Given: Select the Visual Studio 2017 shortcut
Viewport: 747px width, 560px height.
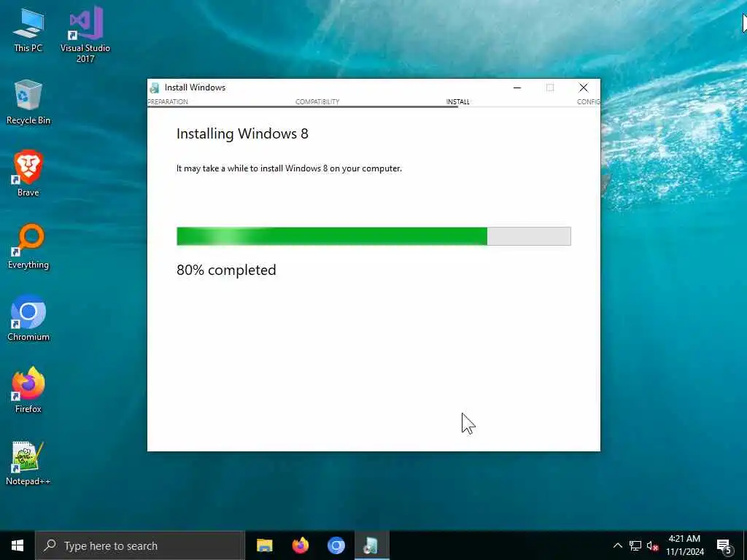Looking at the screenshot, I should (85, 34).
